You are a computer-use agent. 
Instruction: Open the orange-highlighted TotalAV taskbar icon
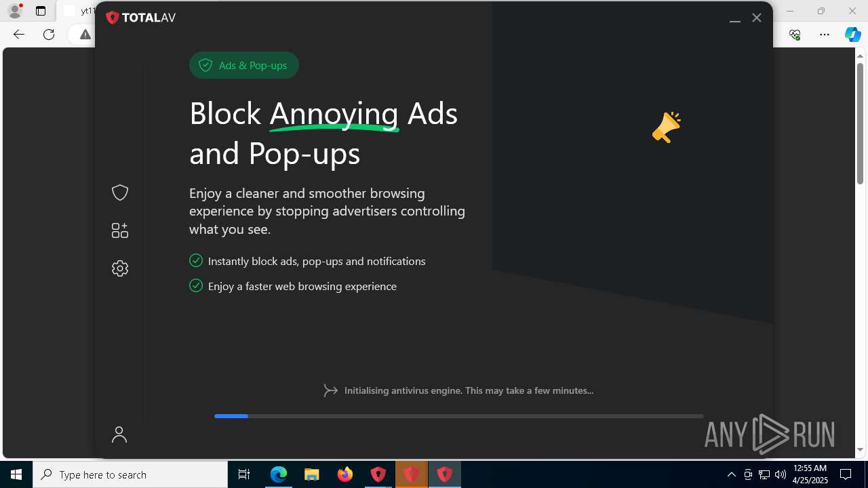tap(412, 474)
